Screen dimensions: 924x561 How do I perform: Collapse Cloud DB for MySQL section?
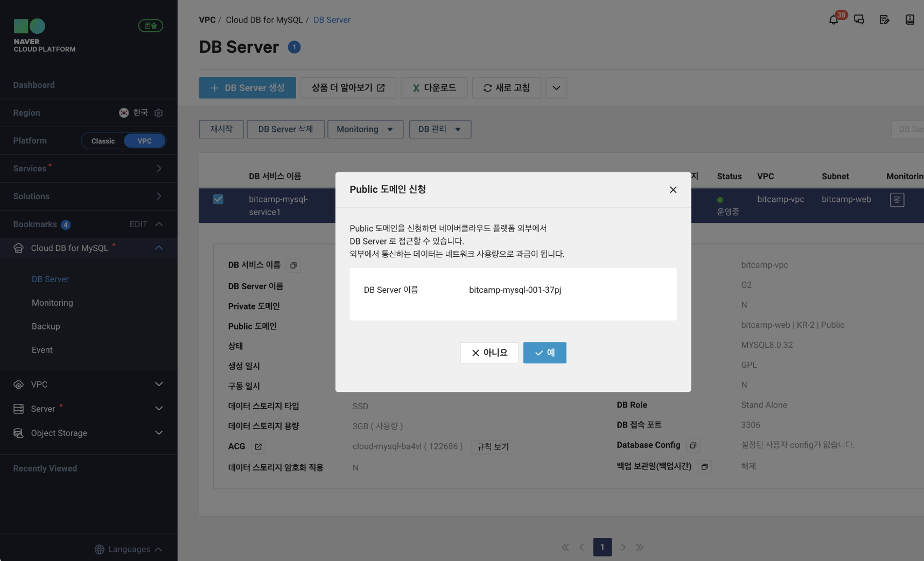(159, 248)
